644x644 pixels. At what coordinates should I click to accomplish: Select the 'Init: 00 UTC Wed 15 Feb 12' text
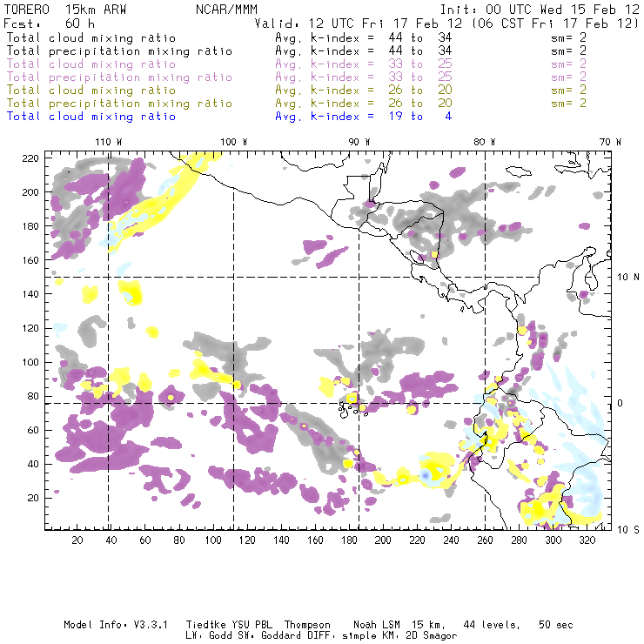point(540,10)
